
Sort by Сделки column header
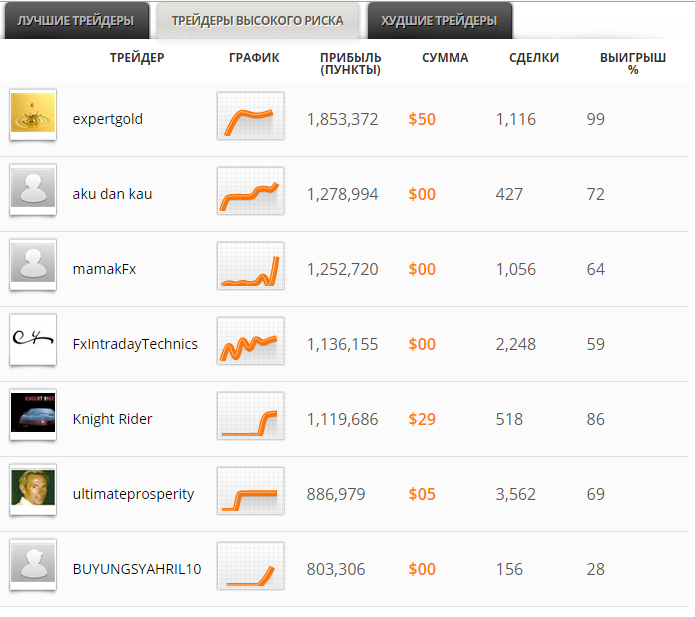pyautogui.click(x=534, y=58)
